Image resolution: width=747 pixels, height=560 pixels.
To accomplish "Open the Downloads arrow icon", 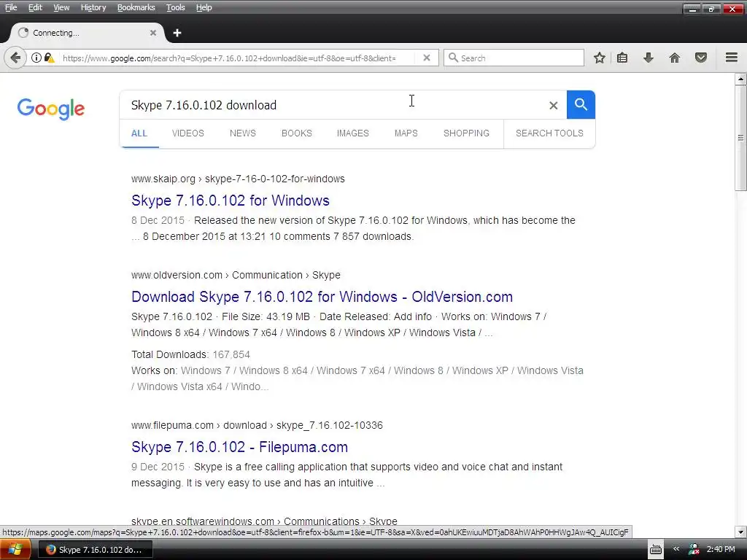I will 649,58.
